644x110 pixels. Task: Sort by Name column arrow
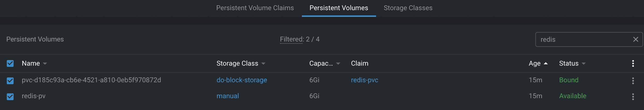[x=45, y=64]
